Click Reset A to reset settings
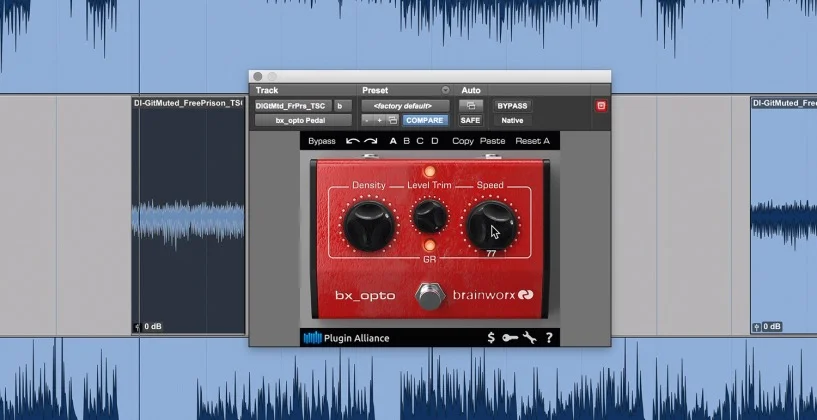Image resolution: width=817 pixels, height=420 pixels. coord(533,141)
